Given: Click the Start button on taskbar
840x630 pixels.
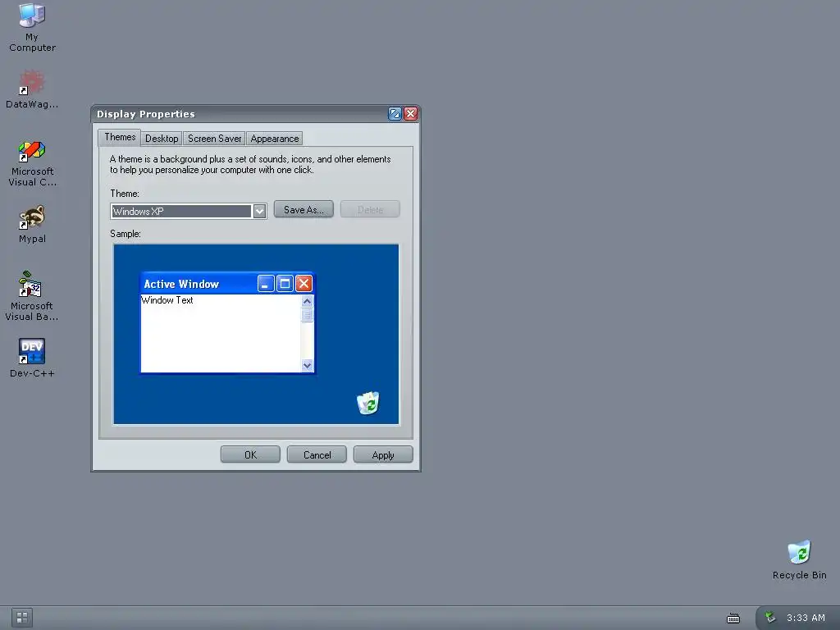Looking at the screenshot, I should coord(22,618).
